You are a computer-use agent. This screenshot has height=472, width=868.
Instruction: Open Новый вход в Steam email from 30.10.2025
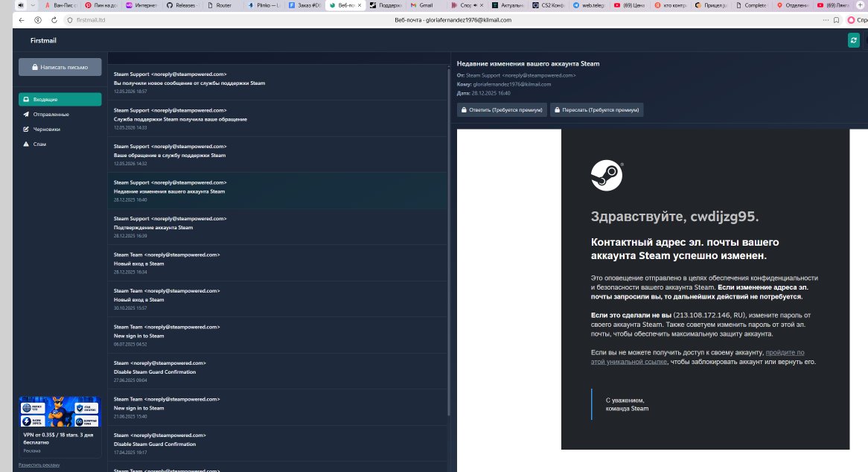(x=278, y=299)
